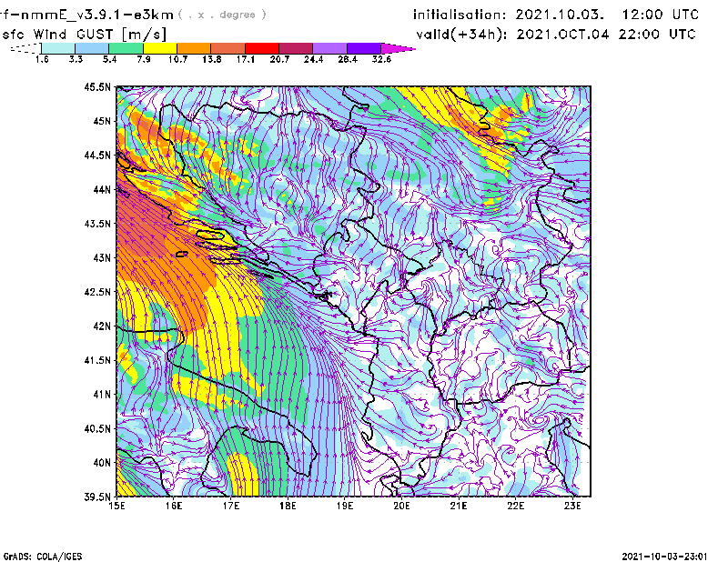Click the '5.4' colorbar value

pyautogui.click(x=109, y=59)
